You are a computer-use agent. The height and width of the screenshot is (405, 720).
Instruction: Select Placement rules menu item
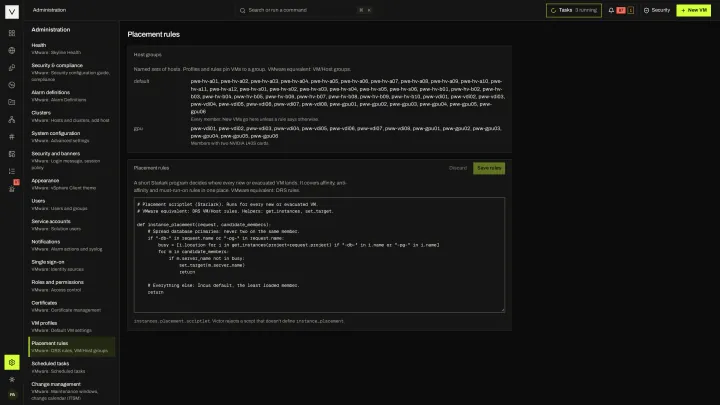71,347
